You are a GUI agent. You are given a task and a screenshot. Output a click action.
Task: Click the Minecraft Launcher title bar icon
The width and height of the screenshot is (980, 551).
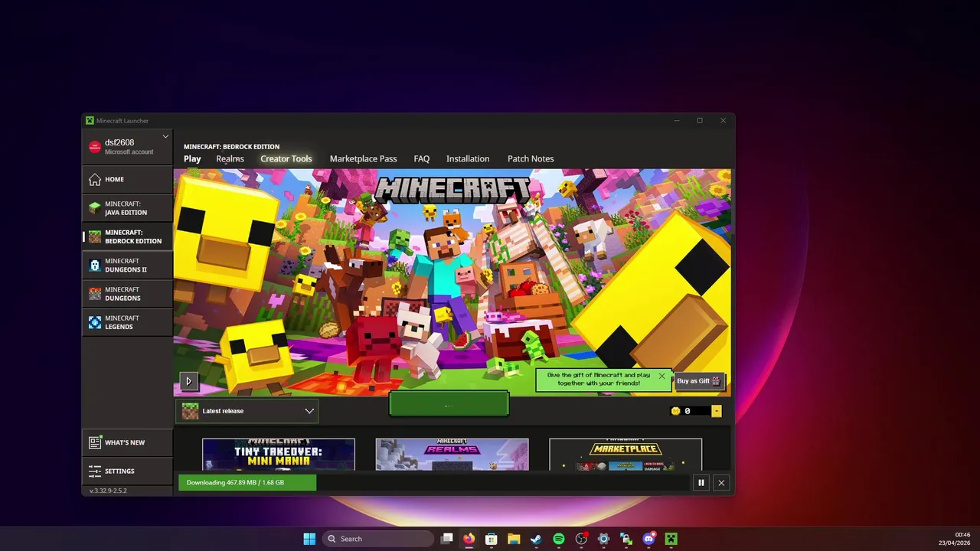pos(90,120)
